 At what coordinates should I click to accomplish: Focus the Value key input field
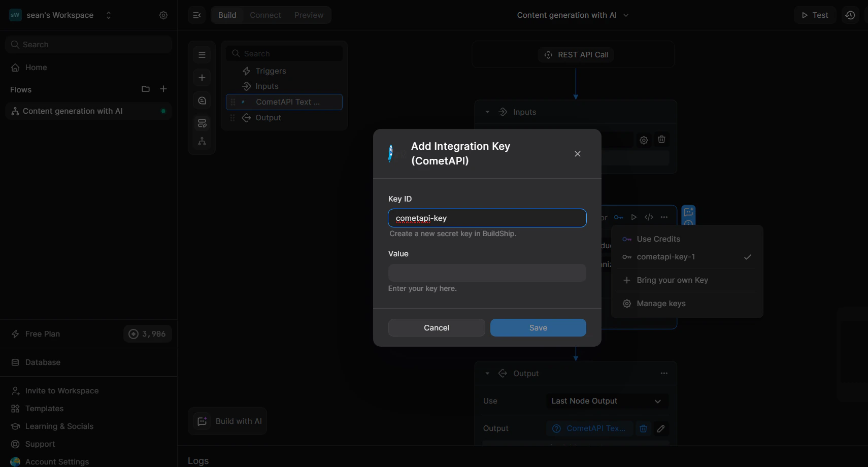[487, 273]
